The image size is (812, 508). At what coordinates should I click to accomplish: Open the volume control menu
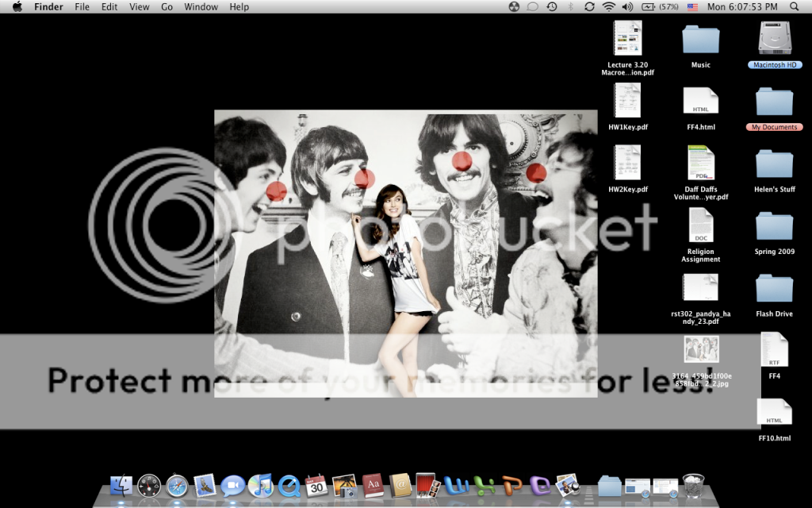pyautogui.click(x=628, y=6)
